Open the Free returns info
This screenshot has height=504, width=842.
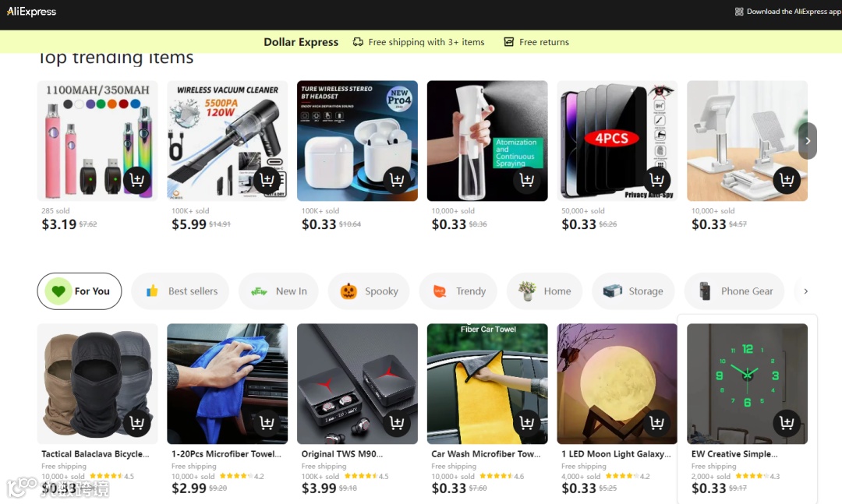point(536,42)
